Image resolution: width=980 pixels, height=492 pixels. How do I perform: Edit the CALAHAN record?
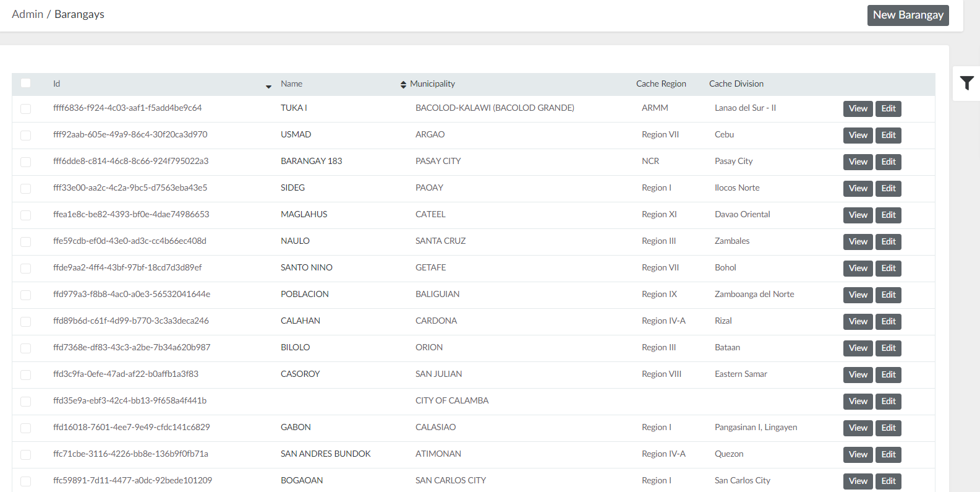888,322
